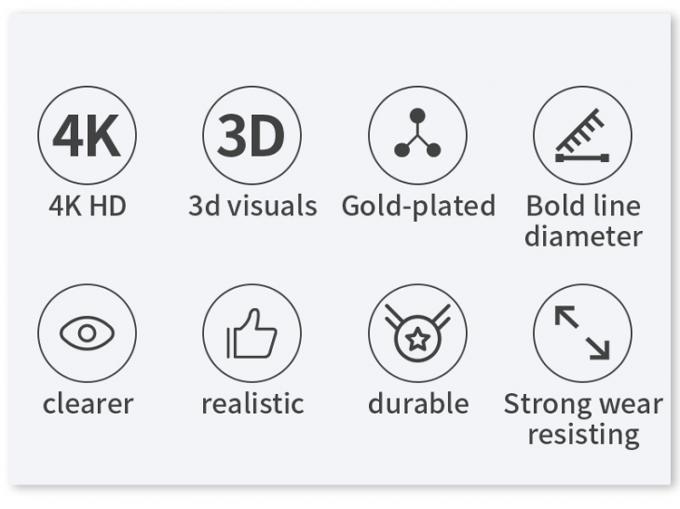Screen dimensions: 680x509
Task: Click the ruler line diameter icon
Action: coord(582,135)
